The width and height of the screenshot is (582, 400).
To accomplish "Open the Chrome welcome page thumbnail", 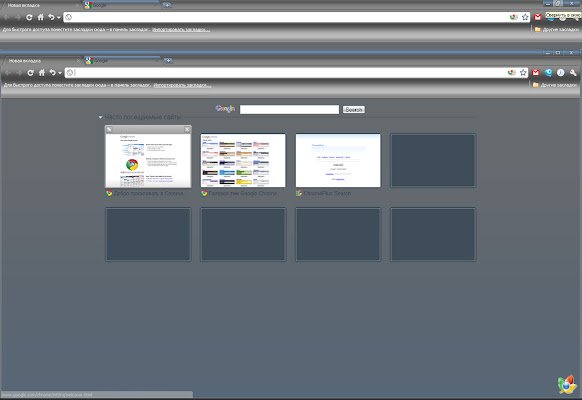I will tap(148, 160).
